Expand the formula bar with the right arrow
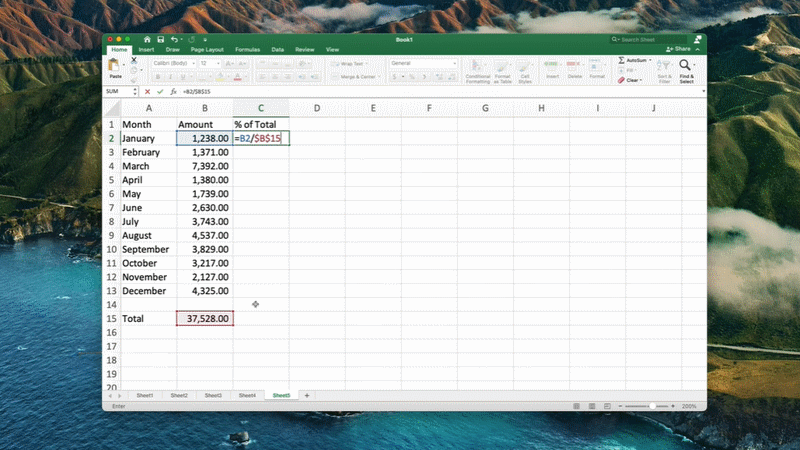Screen dimensions: 800x450 tap(703, 91)
